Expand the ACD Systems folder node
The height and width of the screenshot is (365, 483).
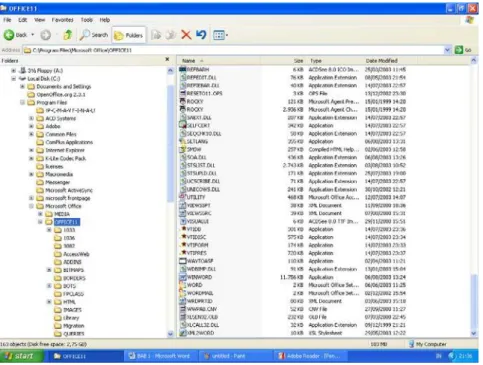(31, 118)
